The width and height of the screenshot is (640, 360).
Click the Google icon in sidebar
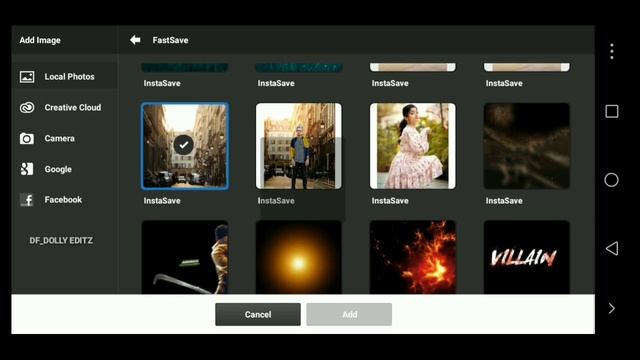[x=27, y=169]
